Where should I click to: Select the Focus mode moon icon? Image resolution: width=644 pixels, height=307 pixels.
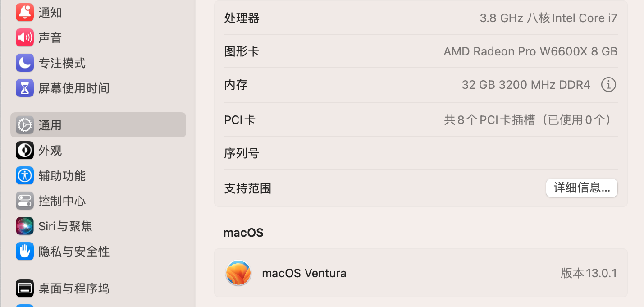25,63
